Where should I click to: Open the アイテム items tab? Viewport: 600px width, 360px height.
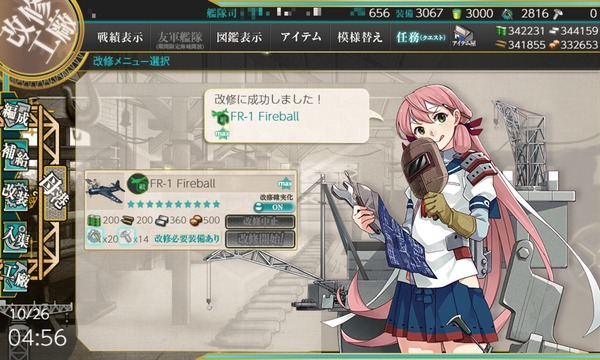301,37
